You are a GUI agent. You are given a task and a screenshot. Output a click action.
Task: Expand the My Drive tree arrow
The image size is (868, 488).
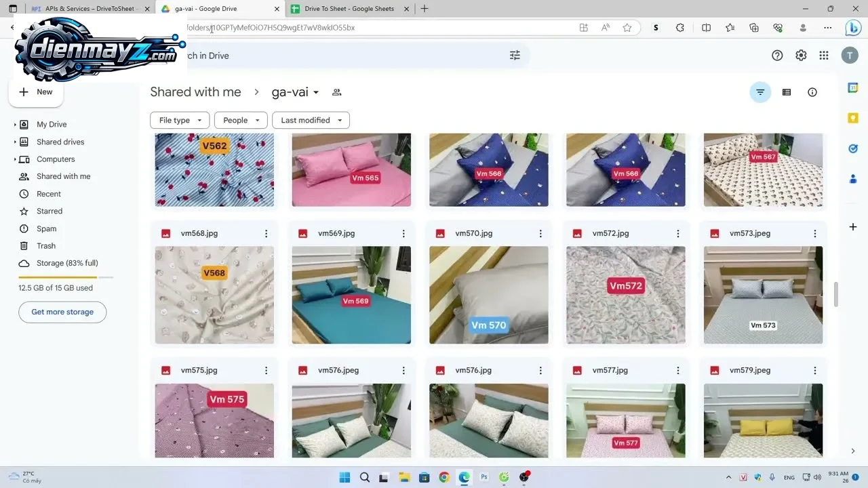click(x=15, y=125)
